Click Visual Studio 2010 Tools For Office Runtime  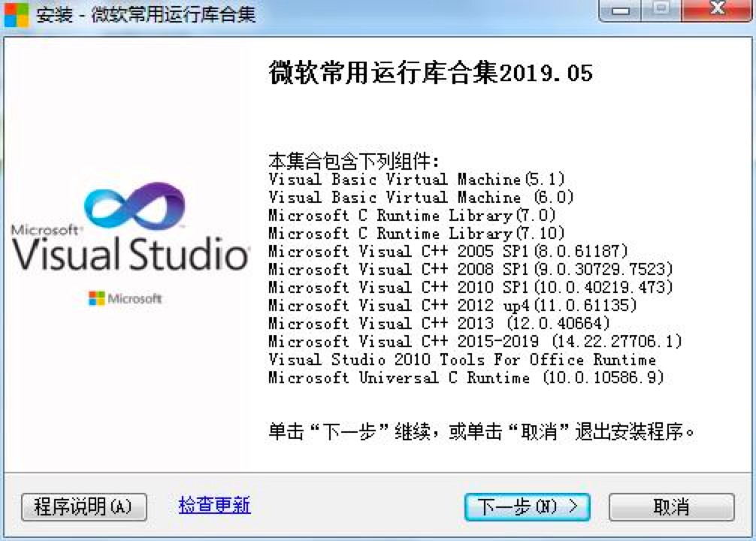[x=462, y=359]
